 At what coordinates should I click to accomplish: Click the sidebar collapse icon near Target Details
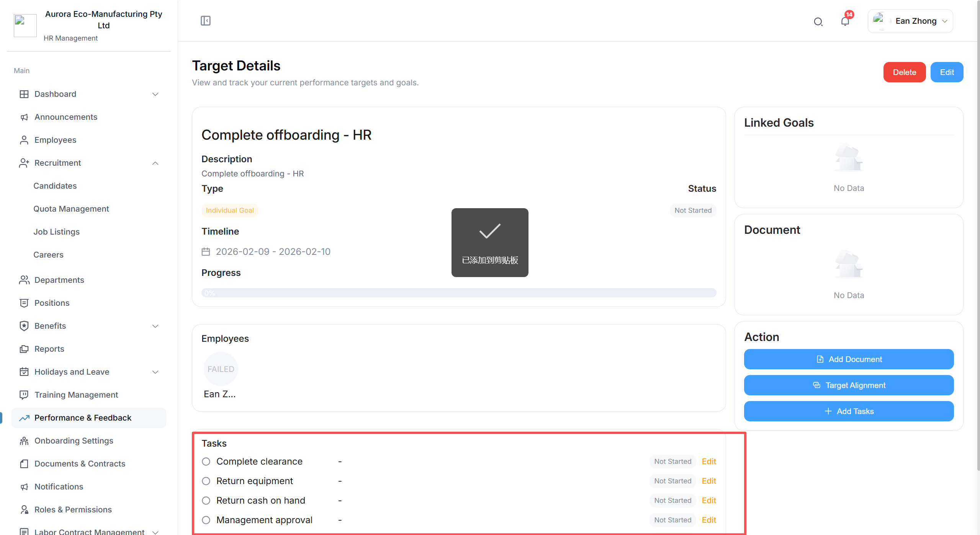pos(205,21)
